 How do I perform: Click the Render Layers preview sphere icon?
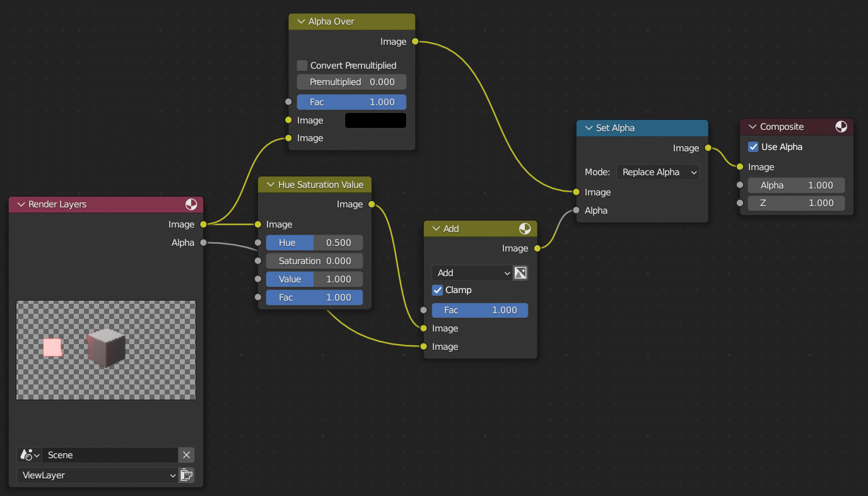(x=191, y=204)
